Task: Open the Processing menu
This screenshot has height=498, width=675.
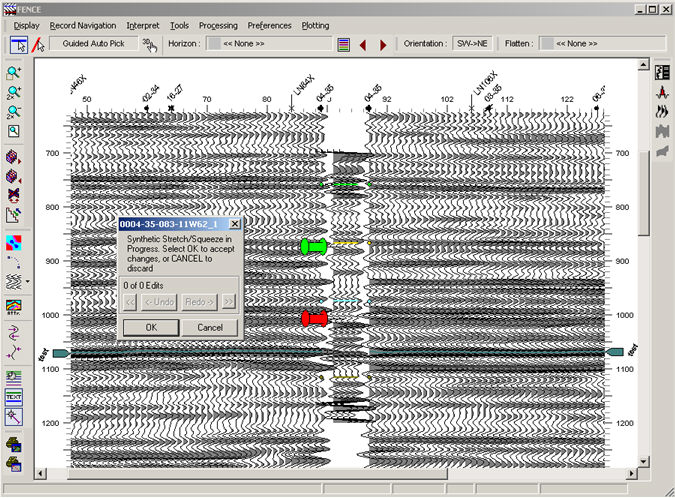Action: click(218, 26)
